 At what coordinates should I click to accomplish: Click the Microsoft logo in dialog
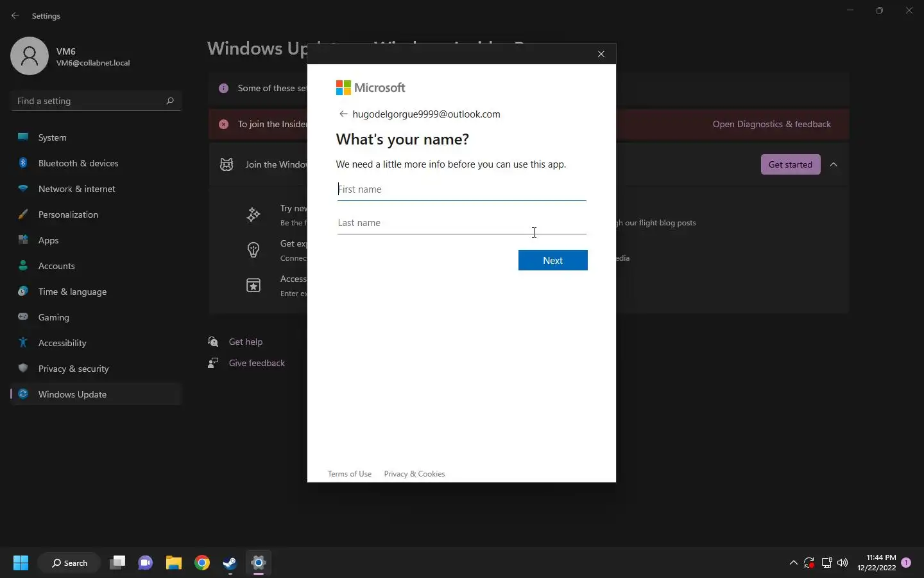371,87
